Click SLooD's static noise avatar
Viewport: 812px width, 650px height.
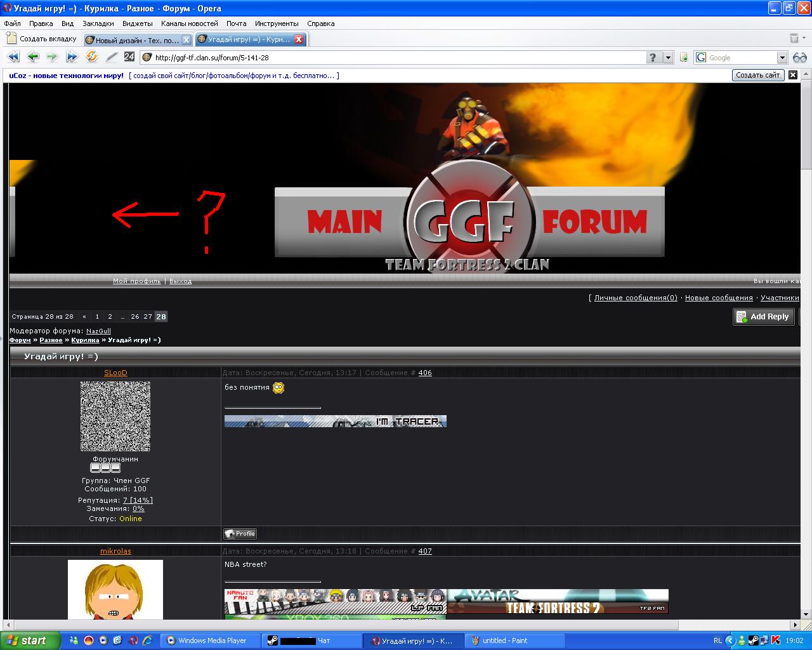click(x=115, y=416)
